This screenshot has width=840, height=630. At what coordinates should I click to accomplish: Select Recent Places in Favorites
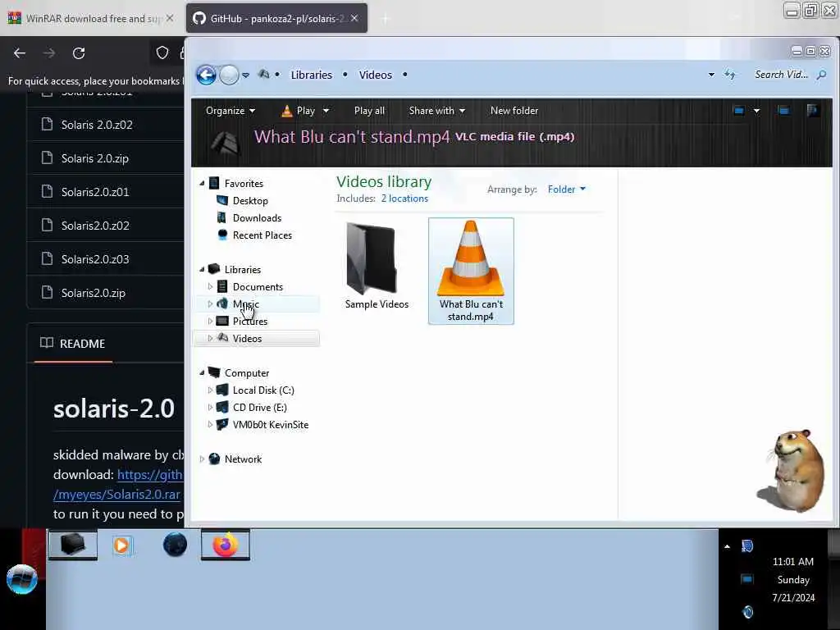pyautogui.click(x=262, y=235)
